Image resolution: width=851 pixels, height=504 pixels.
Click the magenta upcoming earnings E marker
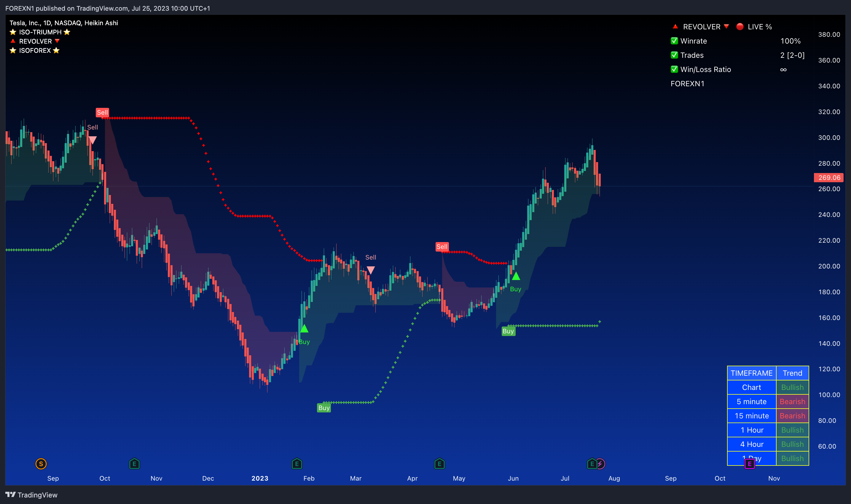pyautogui.click(x=750, y=464)
